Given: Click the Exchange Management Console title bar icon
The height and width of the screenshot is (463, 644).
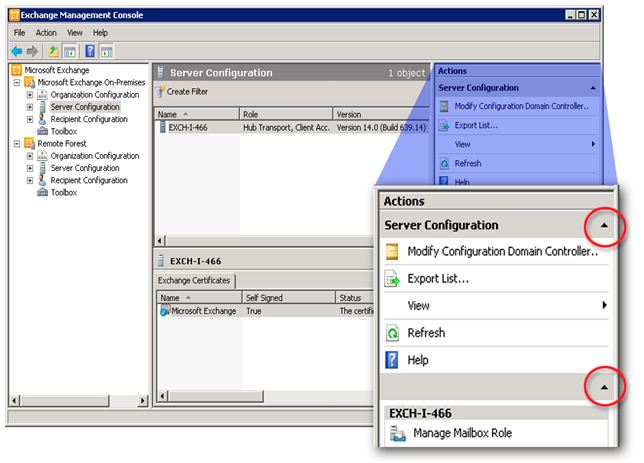Looking at the screenshot, I should [x=14, y=15].
